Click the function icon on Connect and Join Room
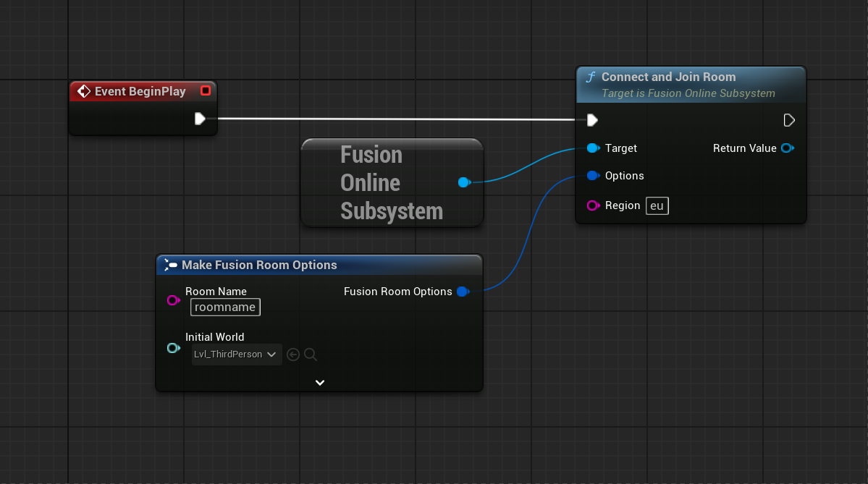Screen dimensions: 868x484 click(591, 77)
